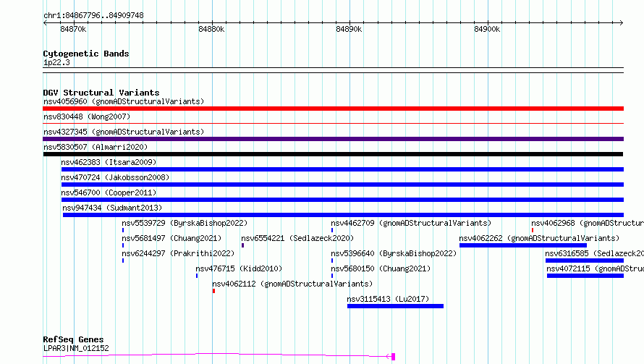The image size is (644, 364).
Task: Open the nsv6316585 Sedlazeck variant label
Action: point(594,253)
